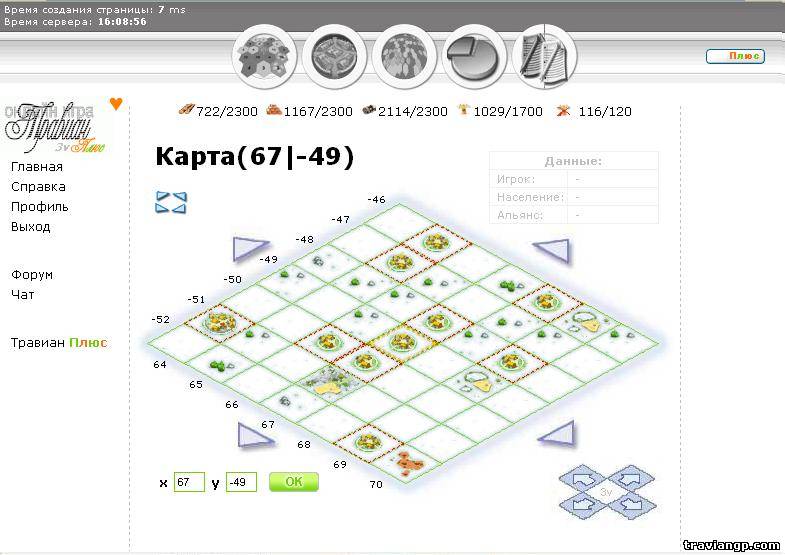The width and height of the screenshot is (785, 555).
Task: Open the Профиль link
Action: 40,207
